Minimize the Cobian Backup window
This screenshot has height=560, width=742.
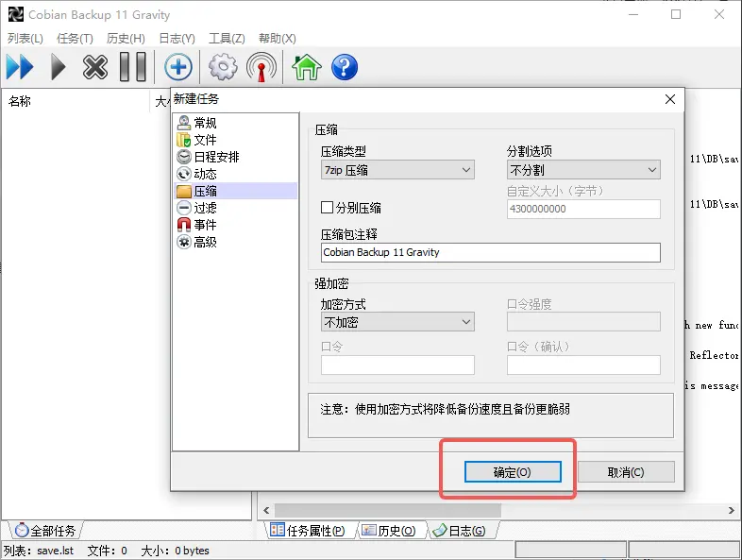(x=633, y=15)
